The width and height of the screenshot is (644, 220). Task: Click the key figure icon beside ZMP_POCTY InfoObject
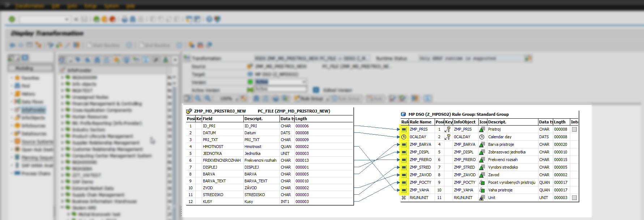coord(482,182)
